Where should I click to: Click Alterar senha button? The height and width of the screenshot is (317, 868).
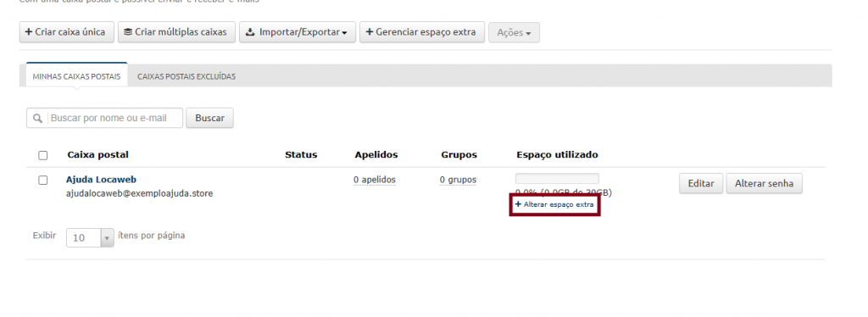764,184
